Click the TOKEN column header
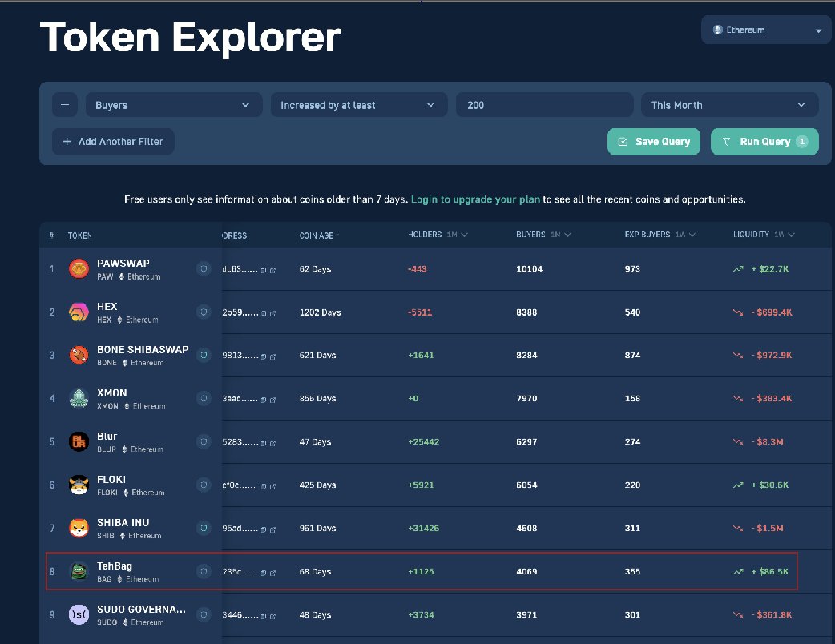The width and height of the screenshot is (835, 644). 80,235
